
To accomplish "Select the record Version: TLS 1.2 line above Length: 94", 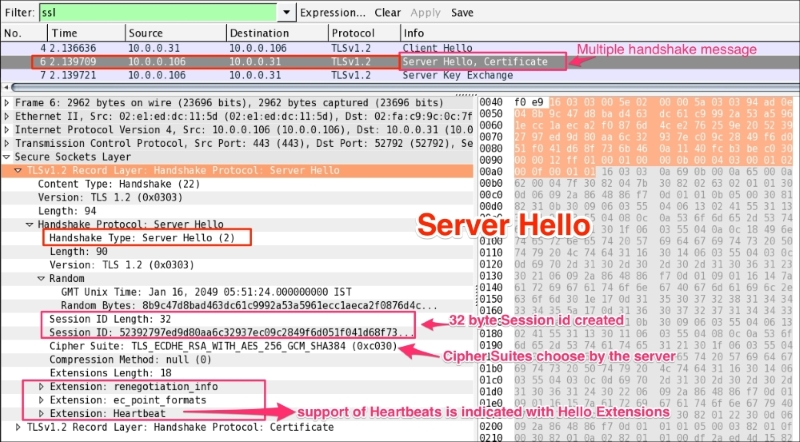I will [110, 197].
